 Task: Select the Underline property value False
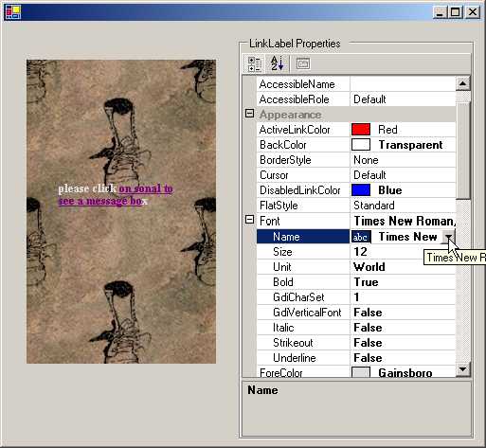coord(403,358)
